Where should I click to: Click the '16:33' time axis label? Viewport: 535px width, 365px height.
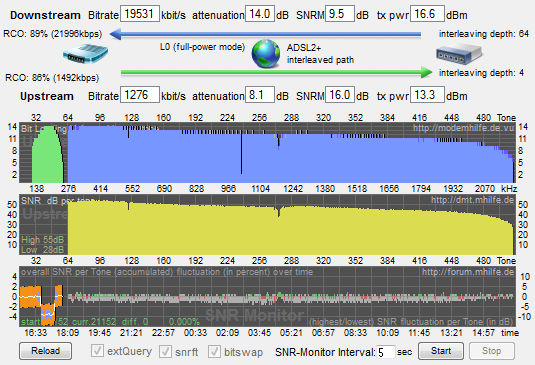pyautogui.click(x=35, y=333)
